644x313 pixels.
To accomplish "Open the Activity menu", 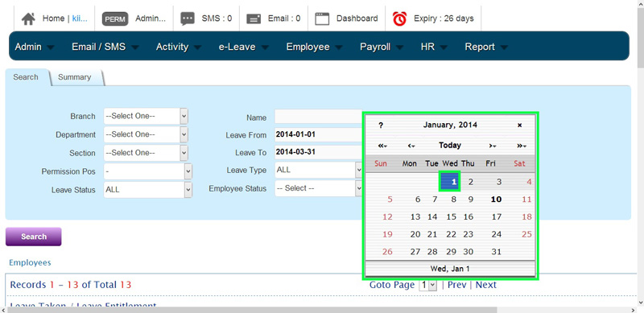I will pos(178,47).
